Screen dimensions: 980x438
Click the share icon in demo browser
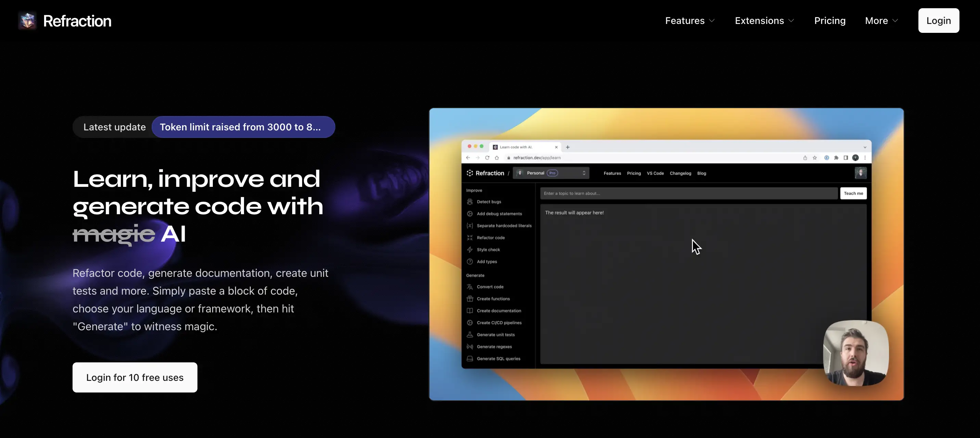pos(805,157)
